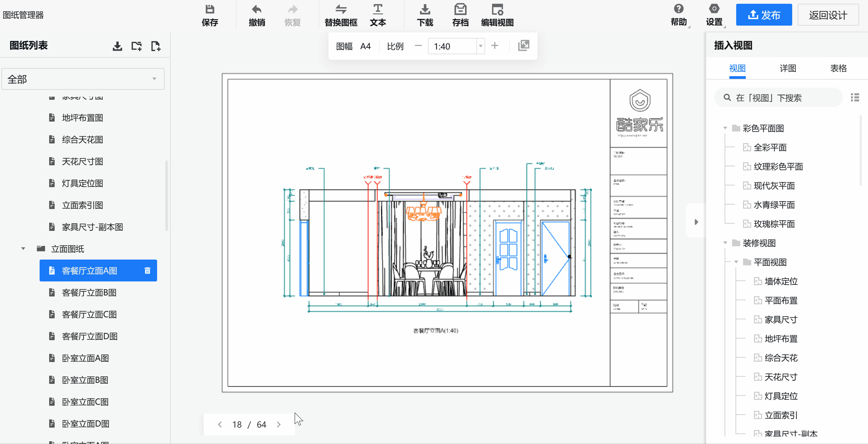The width and height of the screenshot is (868, 444).
Task: Click the add new drawing page icon
Action: pos(155,46)
